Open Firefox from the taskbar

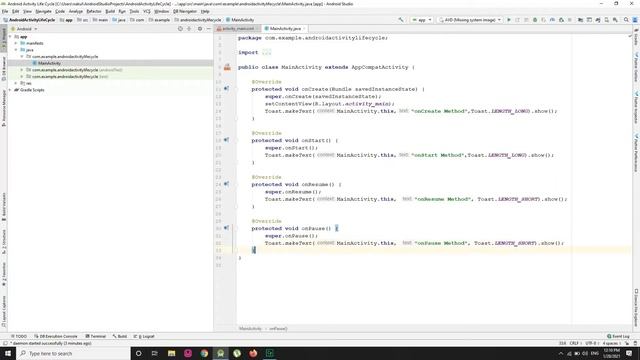coord(253,353)
